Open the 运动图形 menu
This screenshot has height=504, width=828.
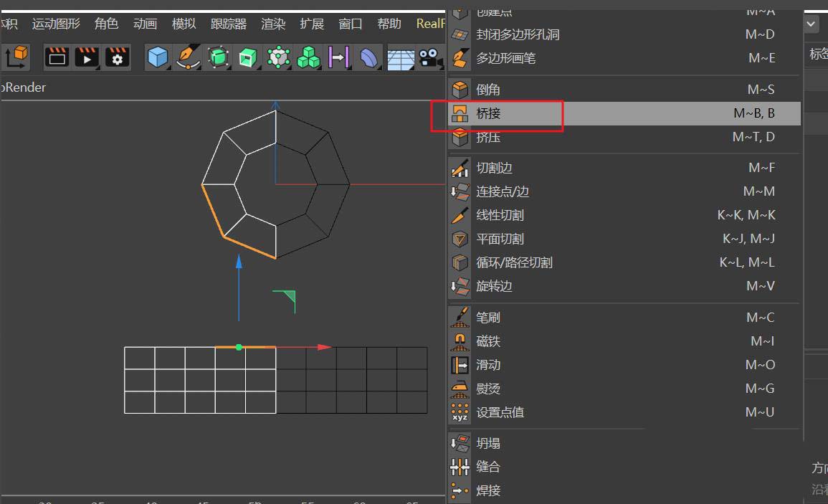coord(56,24)
